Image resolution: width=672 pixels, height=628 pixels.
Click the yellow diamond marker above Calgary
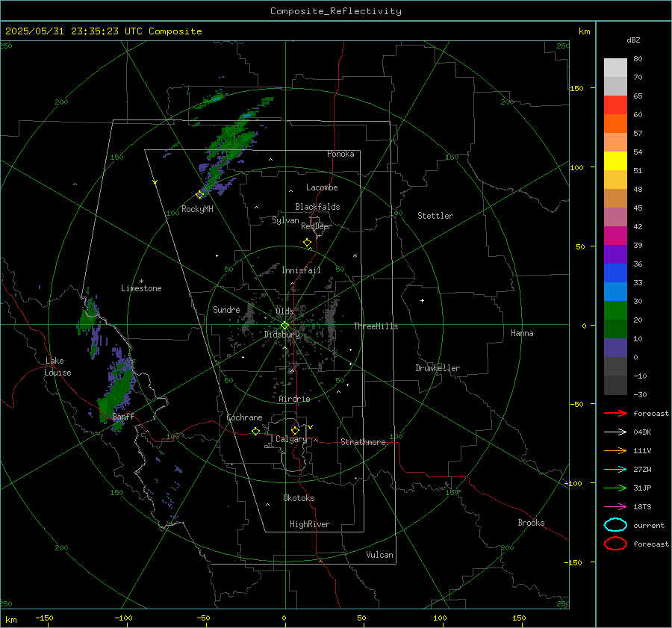tap(295, 430)
